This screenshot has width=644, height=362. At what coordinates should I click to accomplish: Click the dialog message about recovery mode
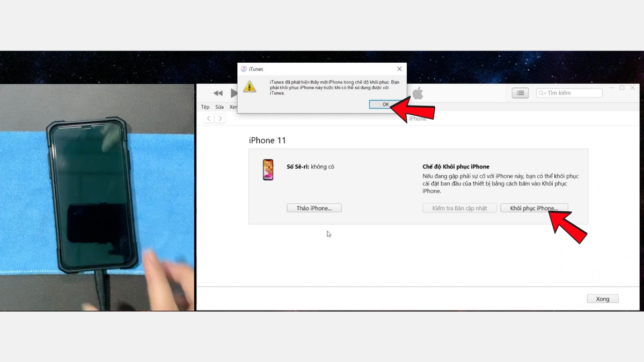334,87
